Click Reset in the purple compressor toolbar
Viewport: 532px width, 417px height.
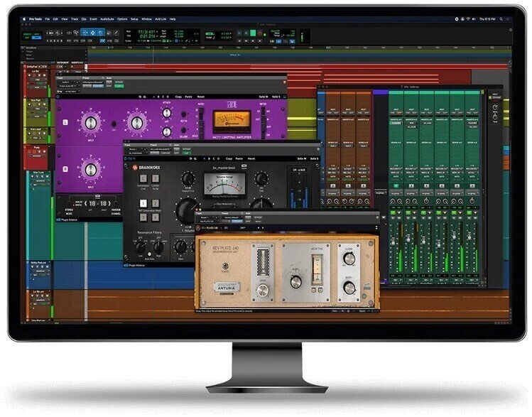(201, 97)
